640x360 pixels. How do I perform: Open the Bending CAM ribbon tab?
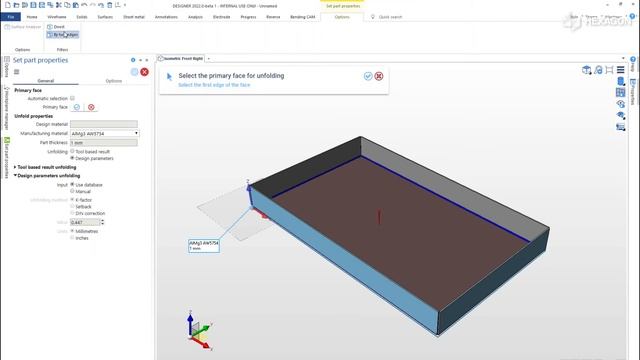point(302,17)
